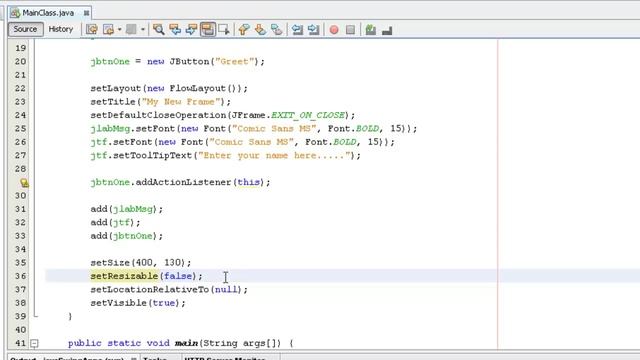640x360 pixels.
Task: Click the add(jbtnOne) statement
Action: [x=127, y=236]
